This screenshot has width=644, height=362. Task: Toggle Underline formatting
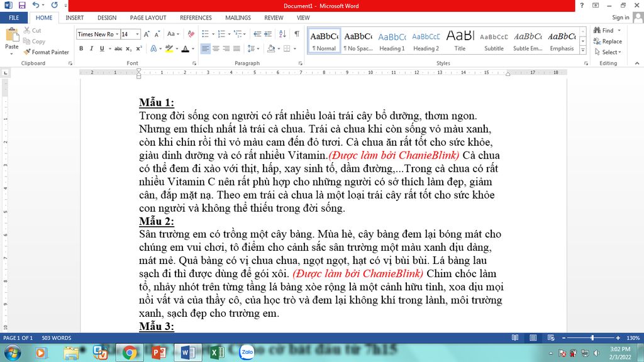pyautogui.click(x=102, y=48)
